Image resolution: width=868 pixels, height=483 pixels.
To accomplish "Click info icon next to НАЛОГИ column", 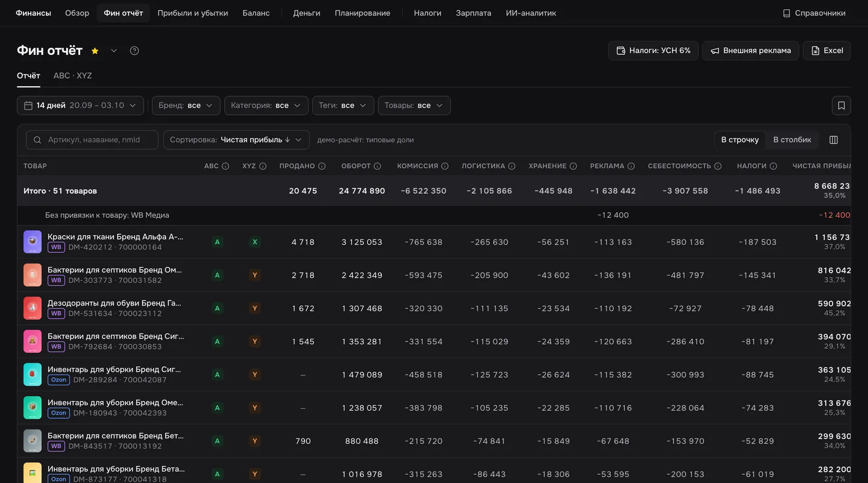I will 774,166.
